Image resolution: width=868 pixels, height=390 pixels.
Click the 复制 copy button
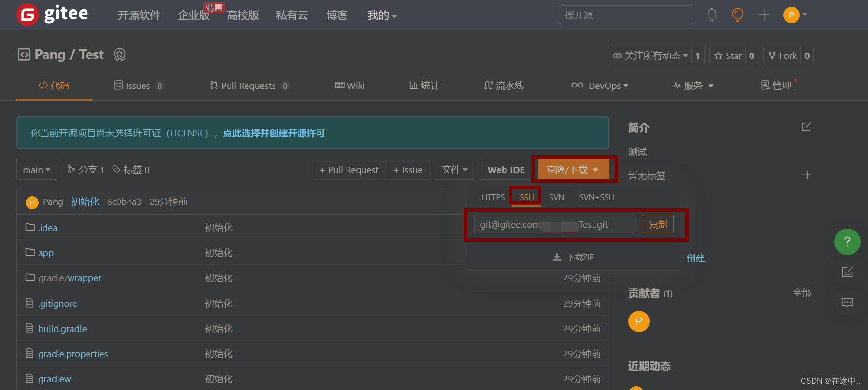658,224
